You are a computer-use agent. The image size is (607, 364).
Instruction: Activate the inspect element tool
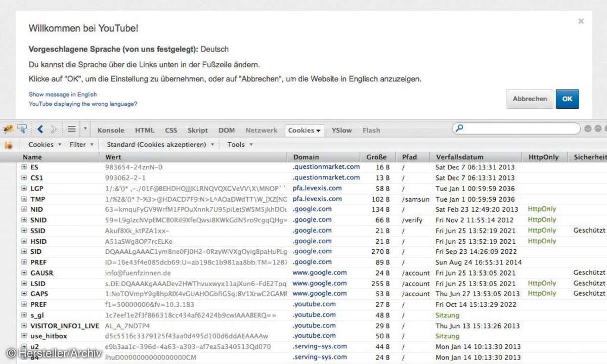point(22,129)
